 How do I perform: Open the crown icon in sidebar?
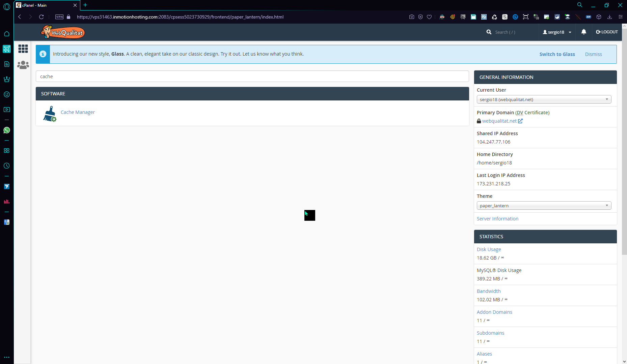click(7, 79)
